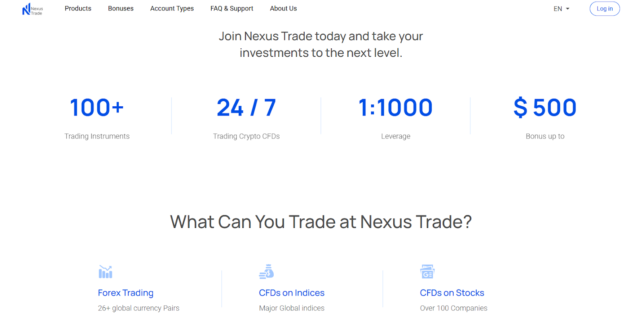Click the 1:1000 Leverage figure

[x=396, y=108]
